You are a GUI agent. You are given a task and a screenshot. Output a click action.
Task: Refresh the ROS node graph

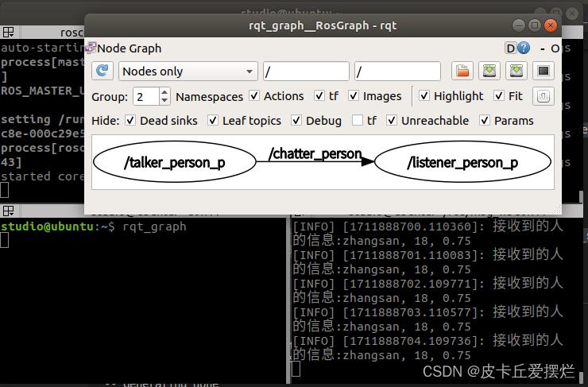click(x=103, y=71)
